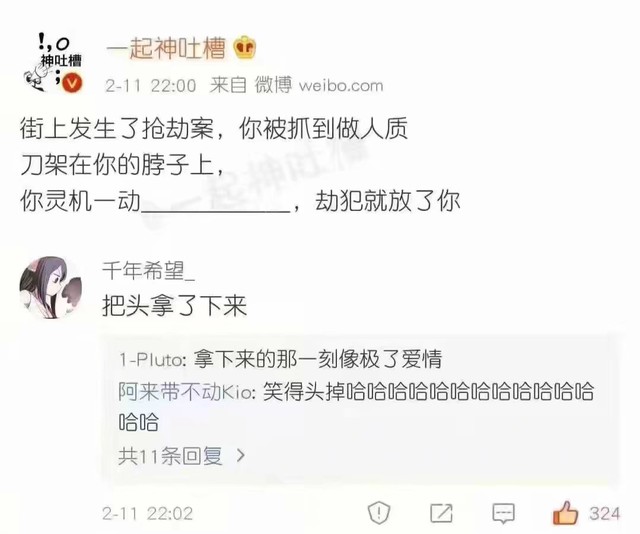
Task: Open the main post text about 抢劫案
Action: (x=240, y=165)
